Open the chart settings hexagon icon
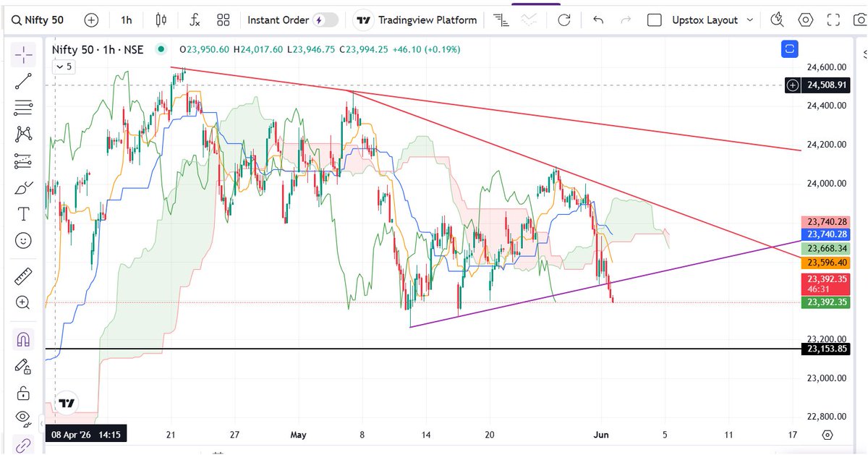 tap(806, 20)
